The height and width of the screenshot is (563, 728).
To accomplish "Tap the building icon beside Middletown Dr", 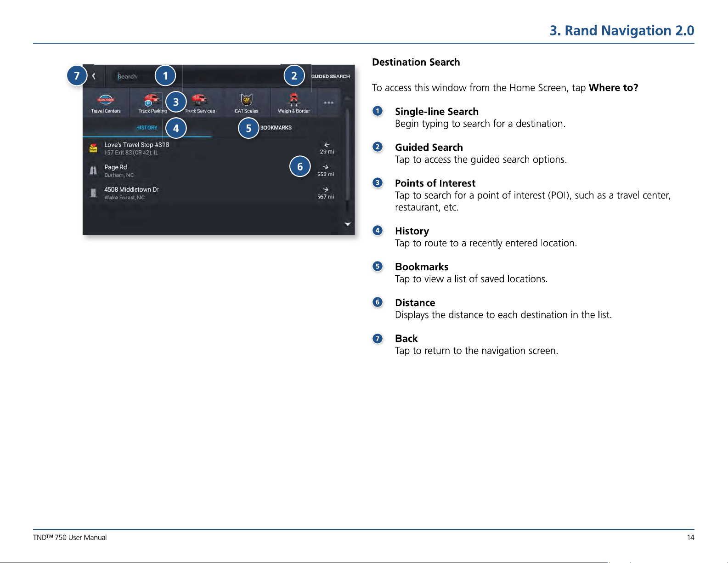I will pyautogui.click(x=93, y=193).
